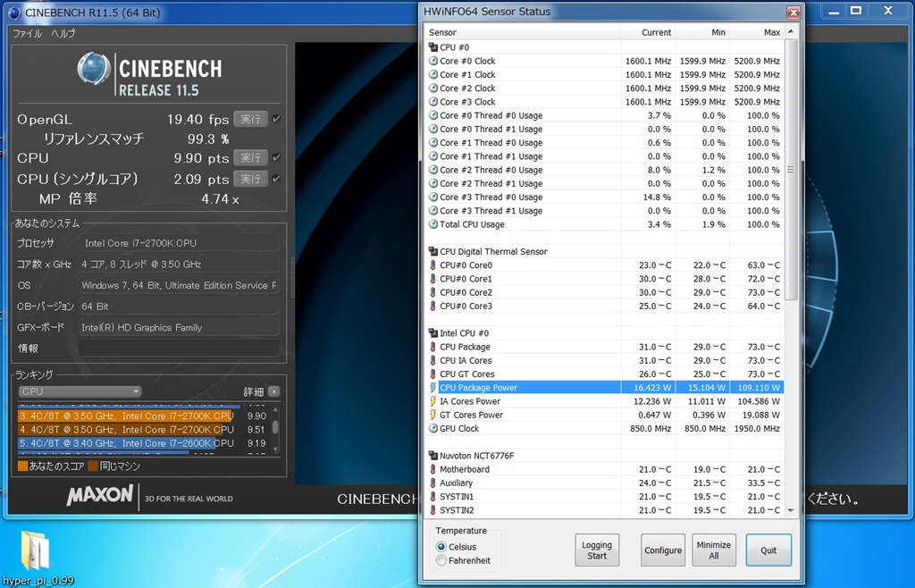Click the sensor list scrollbar down arrow
This screenshot has height=588, width=915.
[790, 510]
